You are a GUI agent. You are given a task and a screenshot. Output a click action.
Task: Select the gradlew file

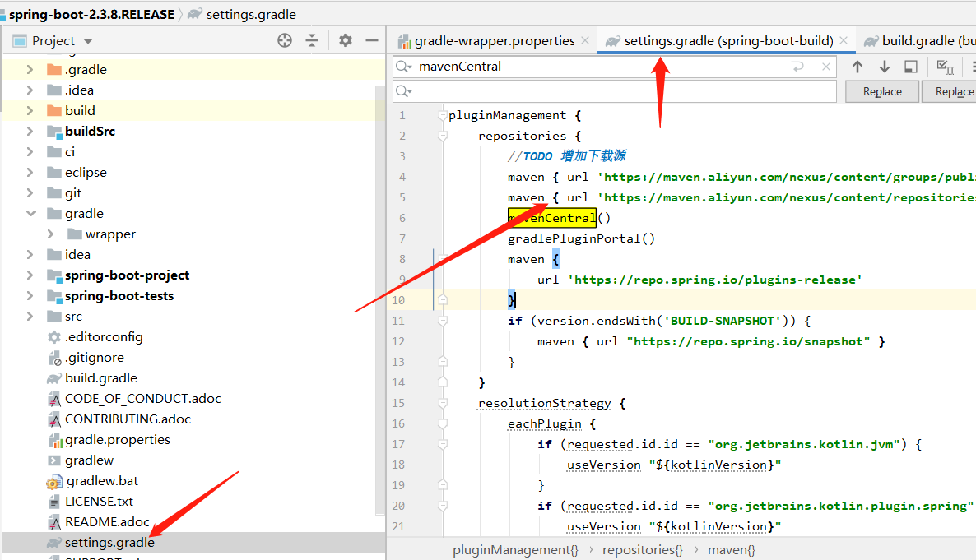click(x=89, y=460)
